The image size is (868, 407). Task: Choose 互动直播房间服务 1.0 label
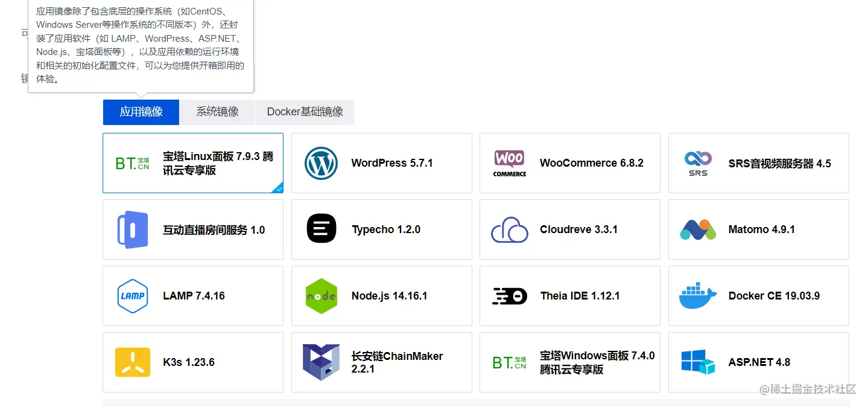(214, 229)
